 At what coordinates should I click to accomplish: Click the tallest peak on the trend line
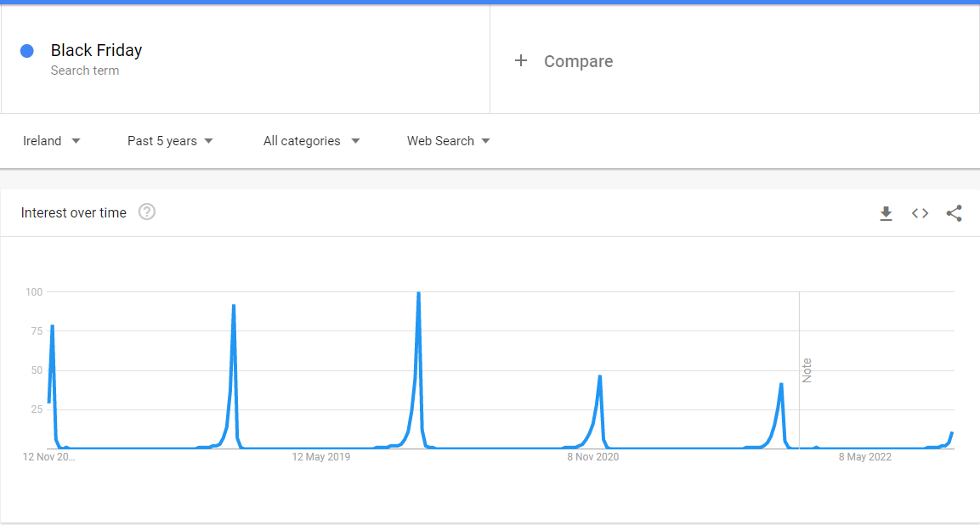point(417,293)
